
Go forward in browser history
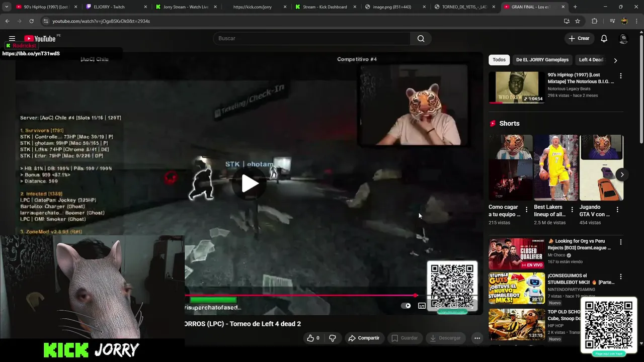19,21
